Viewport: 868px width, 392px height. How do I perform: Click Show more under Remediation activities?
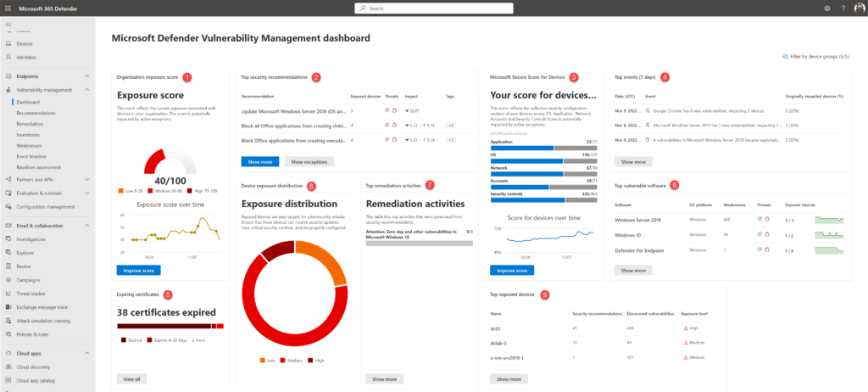[385, 379]
